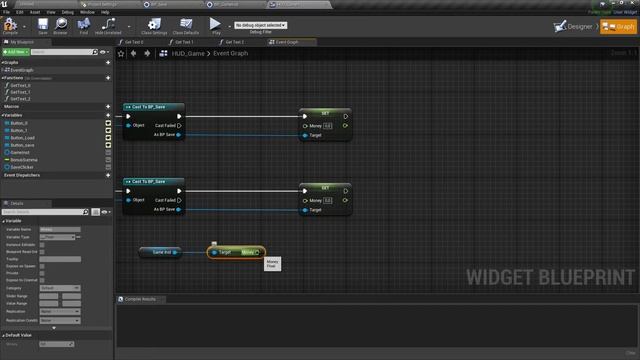Toggle visibility eye for Button_save variable
640x360 pixels.
point(108,145)
